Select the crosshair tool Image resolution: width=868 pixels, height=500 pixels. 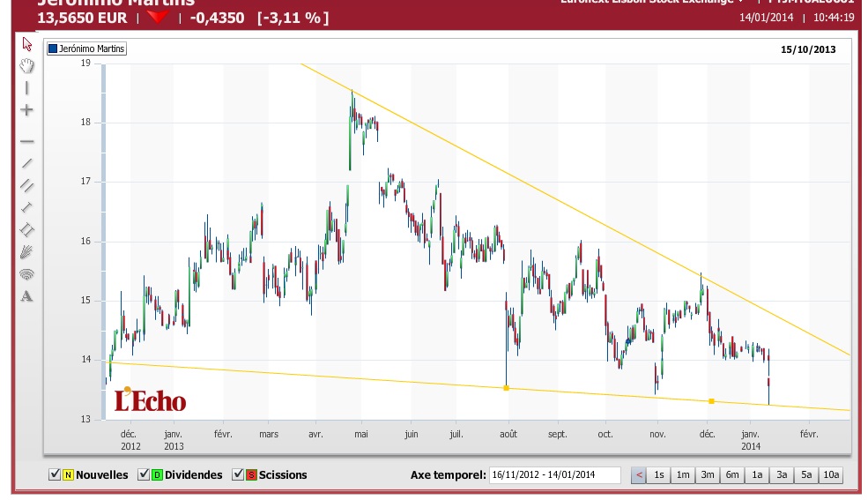click(26, 110)
